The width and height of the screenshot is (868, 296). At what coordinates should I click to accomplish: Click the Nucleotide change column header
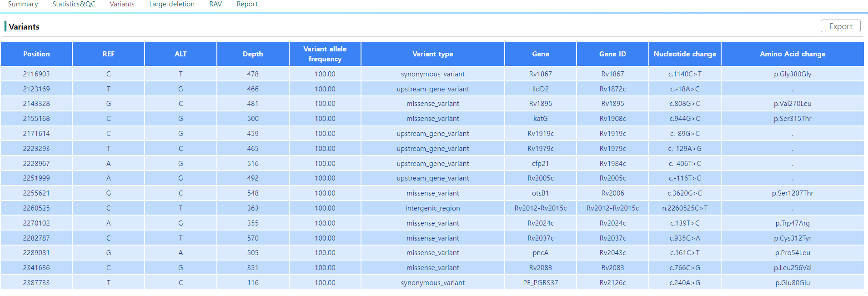[x=685, y=54]
